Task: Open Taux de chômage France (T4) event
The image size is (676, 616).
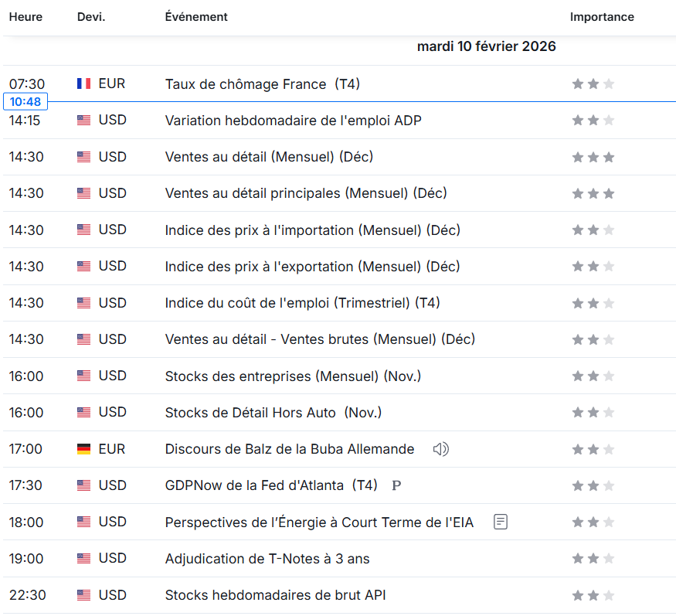Action: 262,83
